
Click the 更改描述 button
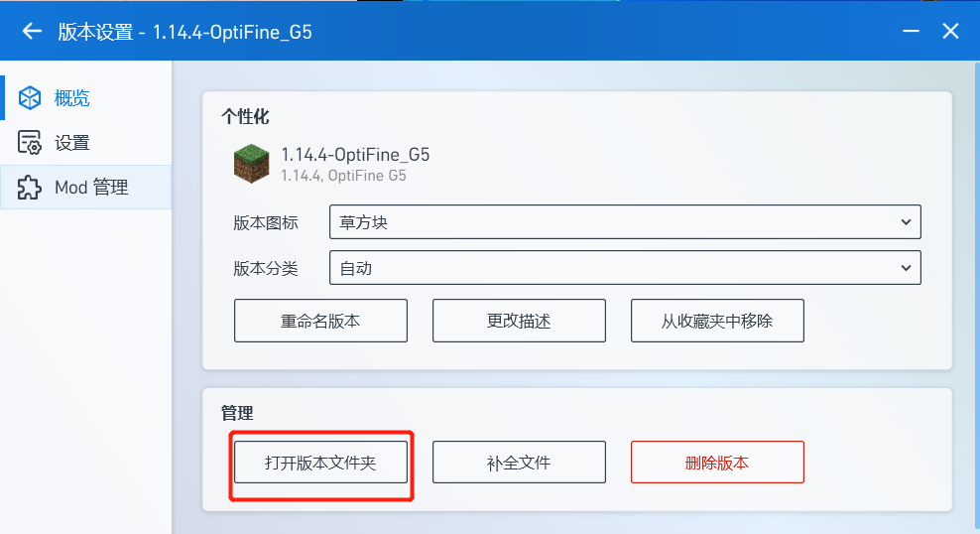click(x=519, y=321)
